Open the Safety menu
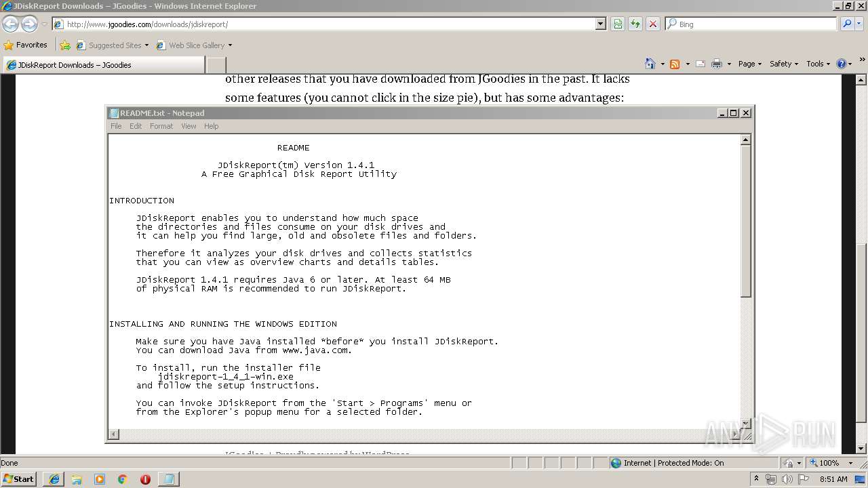Image resolution: width=868 pixels, height=488 pixels. pos(784,64)
